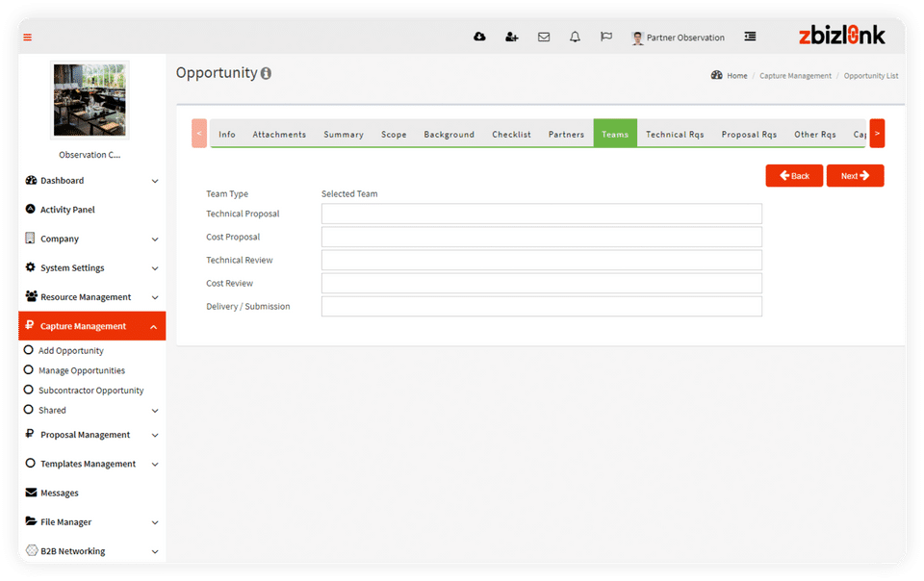Click the System Settings gear icon
The height and width of the screenshot is (581, 924).
pyautogui.click(x=31, y=267)
